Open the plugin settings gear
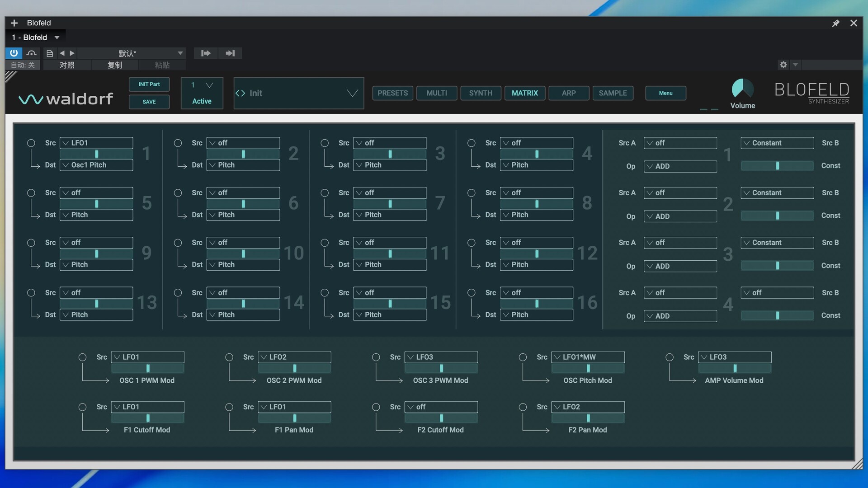 click(783, 65)
